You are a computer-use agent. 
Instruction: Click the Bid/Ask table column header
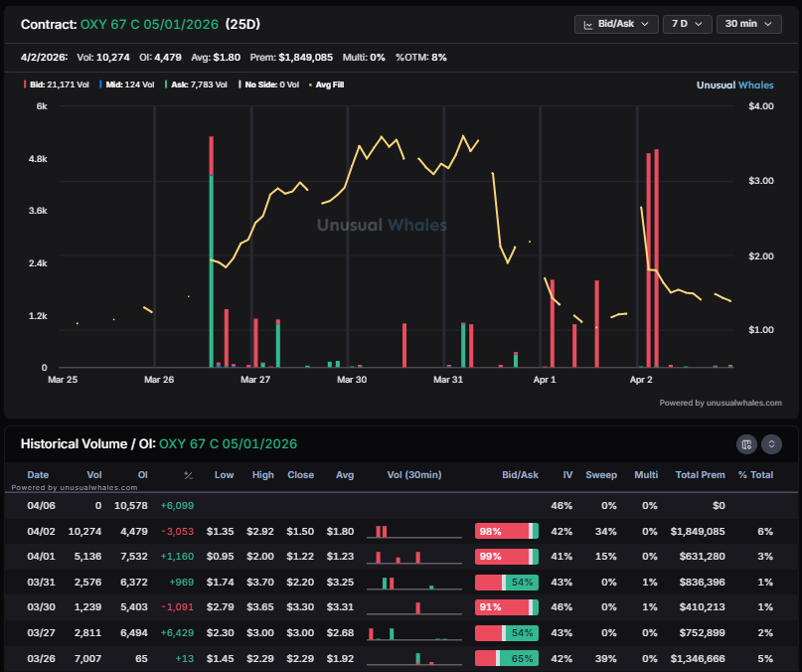point(520,475)
